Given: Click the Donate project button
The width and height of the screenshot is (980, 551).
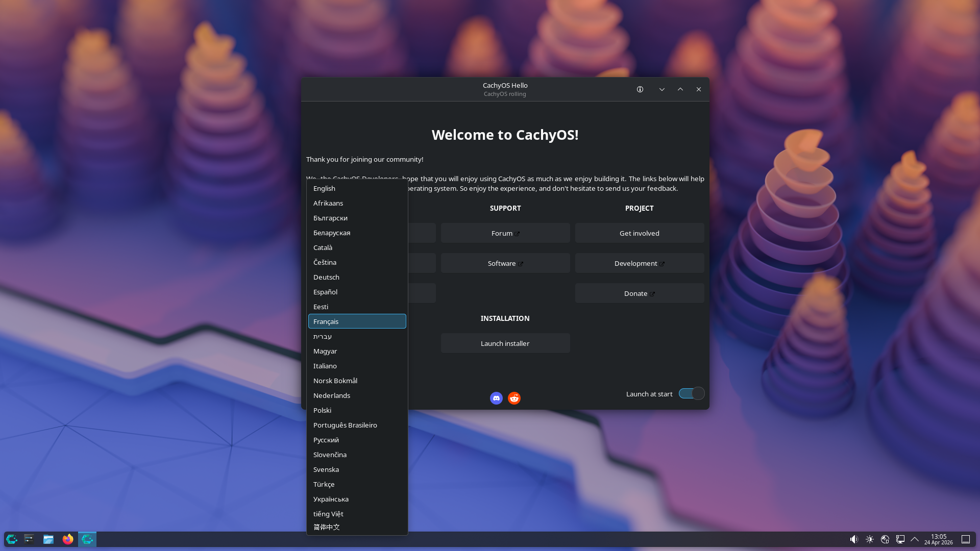Looking at the screenshot, I should tap(639, 293).
